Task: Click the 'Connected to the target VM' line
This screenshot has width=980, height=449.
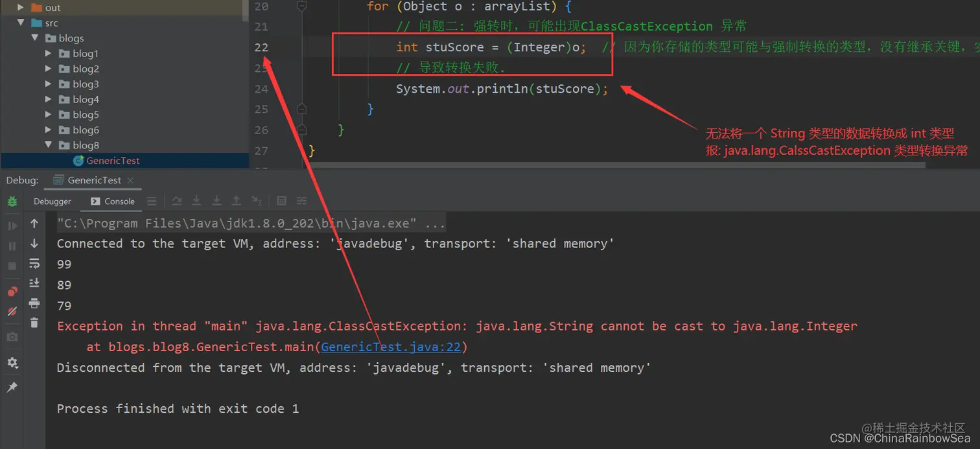Action: tap(336, 244)
